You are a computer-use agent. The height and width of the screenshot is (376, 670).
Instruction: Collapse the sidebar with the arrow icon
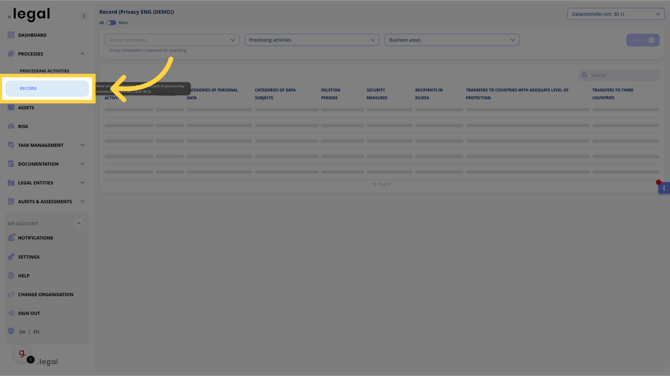(x=84, y=16)
